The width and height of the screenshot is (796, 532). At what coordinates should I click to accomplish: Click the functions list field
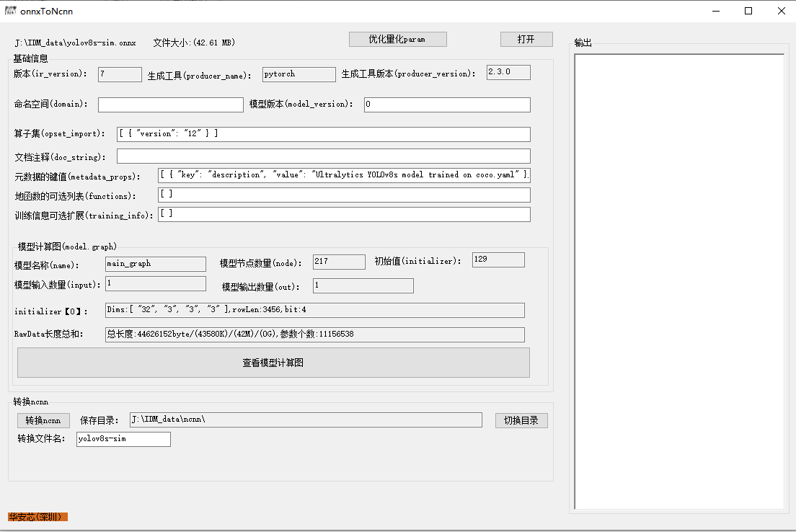[344, 195]
